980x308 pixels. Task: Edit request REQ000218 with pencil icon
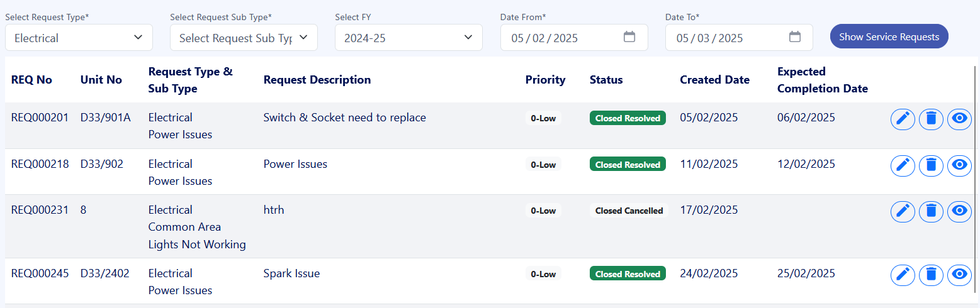(x=903, y=165)
